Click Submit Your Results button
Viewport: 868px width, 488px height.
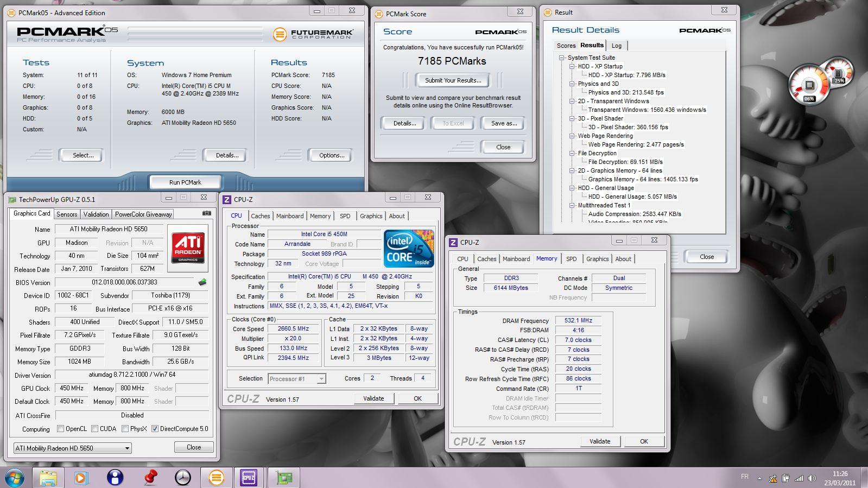point(453,80)
